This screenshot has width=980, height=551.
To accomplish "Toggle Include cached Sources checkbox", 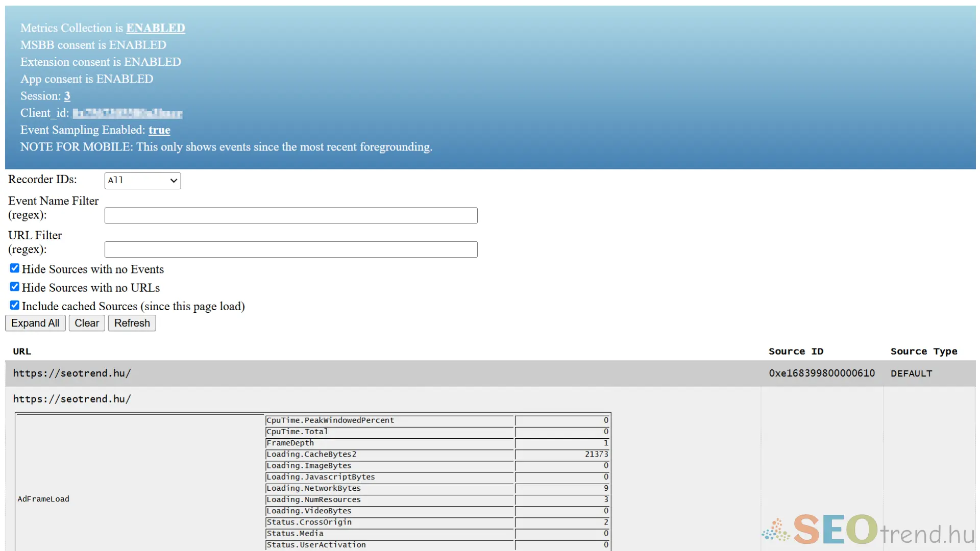I will click(15, 305).
